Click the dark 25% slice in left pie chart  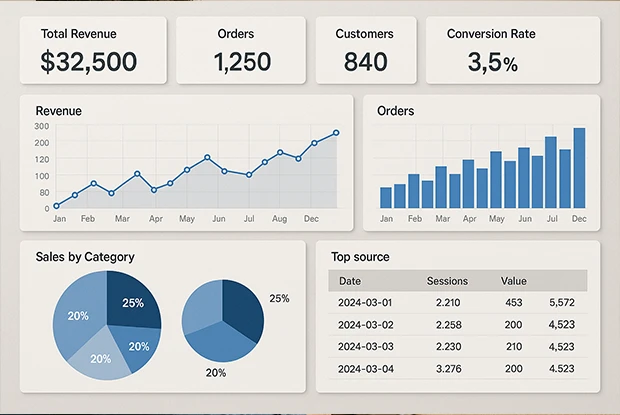point(135,300)
